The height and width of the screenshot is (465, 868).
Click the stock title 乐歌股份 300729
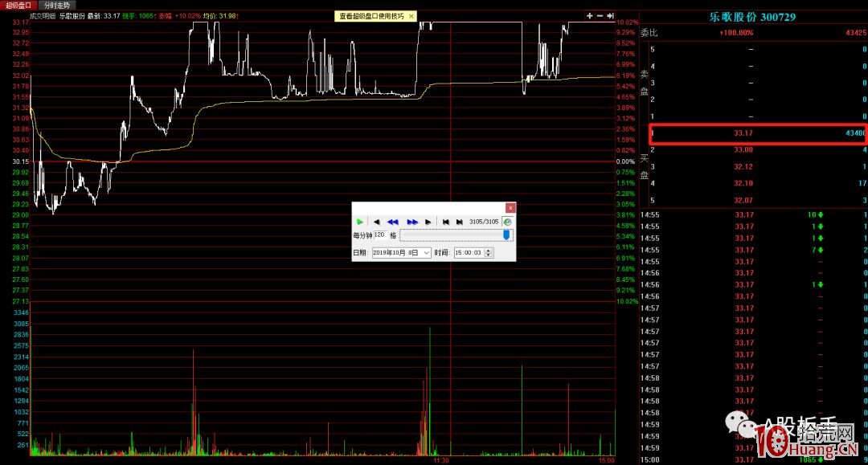click(x=752, y=17)
